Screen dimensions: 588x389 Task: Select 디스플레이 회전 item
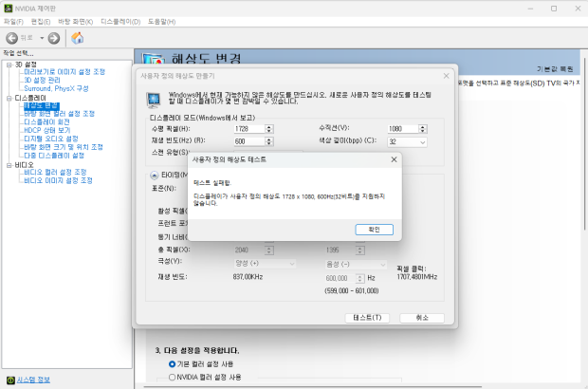click(x=46, y=121)
